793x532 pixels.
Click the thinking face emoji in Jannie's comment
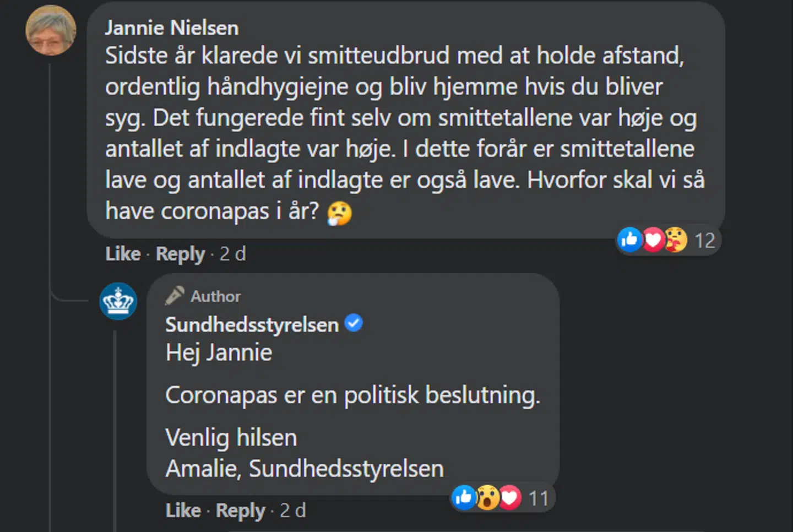[340, 211]
